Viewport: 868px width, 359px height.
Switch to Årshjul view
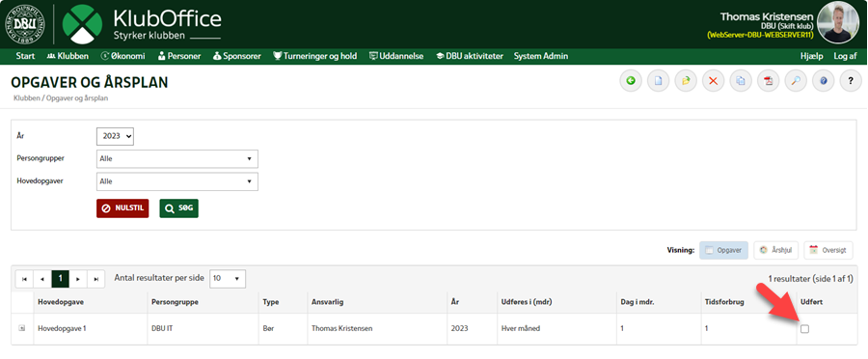click(776, 250)
